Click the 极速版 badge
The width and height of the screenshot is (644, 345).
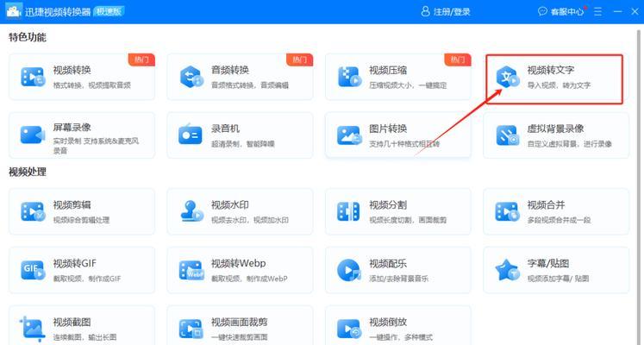109,11
